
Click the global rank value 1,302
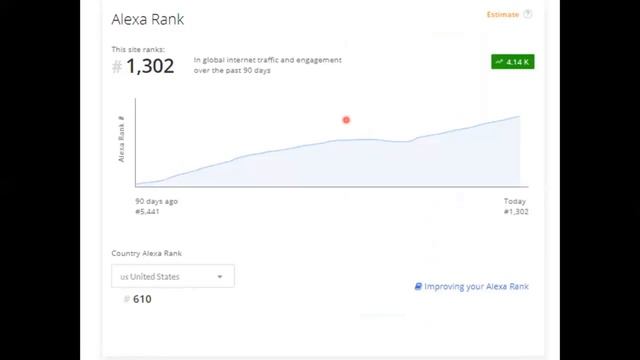(x=150, y=66)
